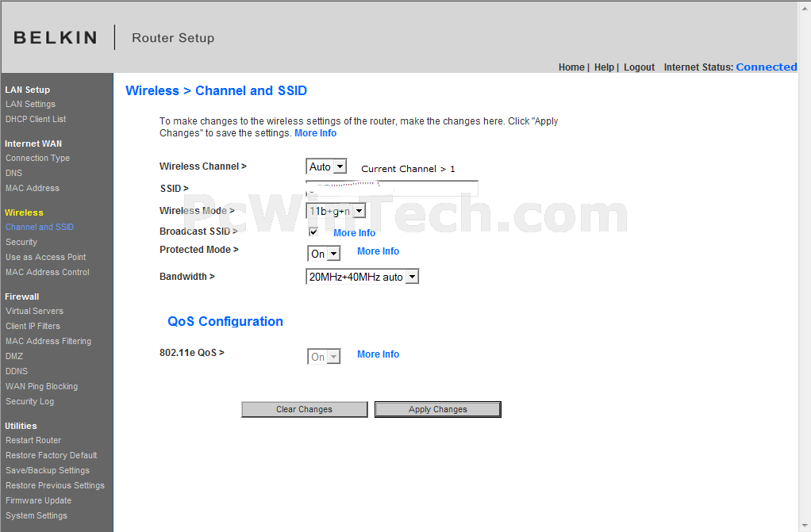Click the Apply Changes button

(437, 409)
